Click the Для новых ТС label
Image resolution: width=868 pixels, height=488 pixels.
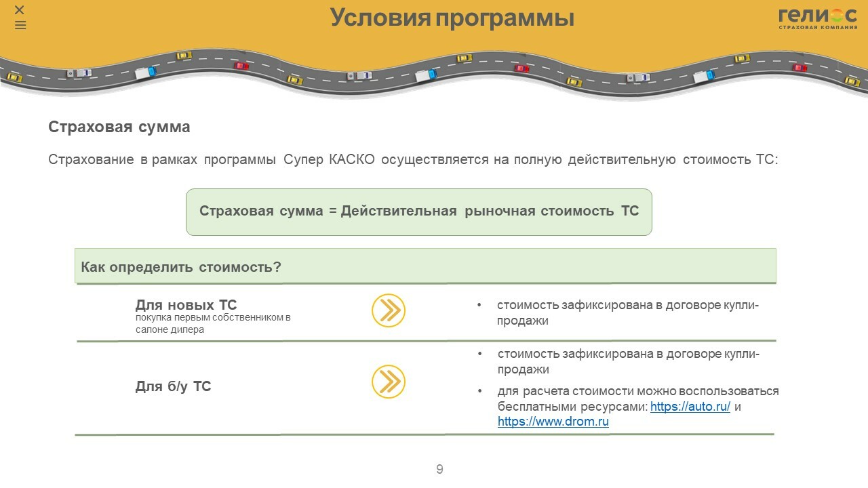click(186, 305)
